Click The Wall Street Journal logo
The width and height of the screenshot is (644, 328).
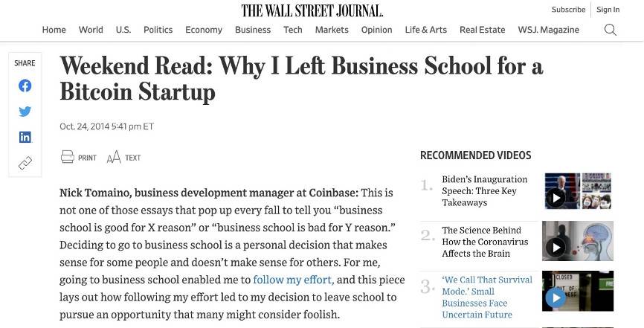click(x=312, y=10)
